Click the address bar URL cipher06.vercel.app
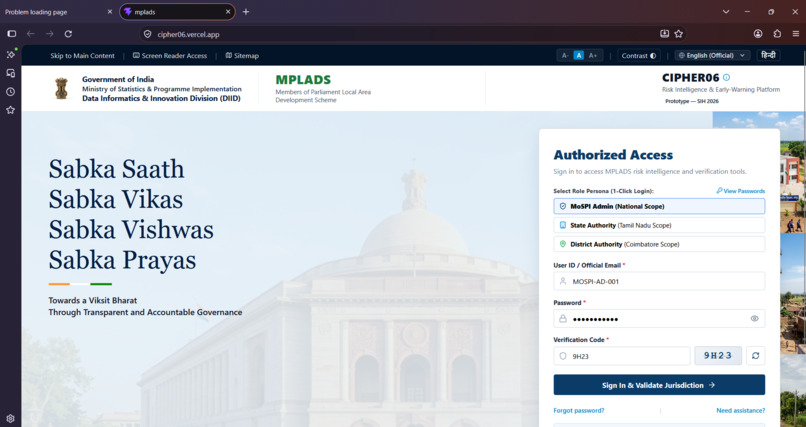806x427 pixels. [188, 34]
